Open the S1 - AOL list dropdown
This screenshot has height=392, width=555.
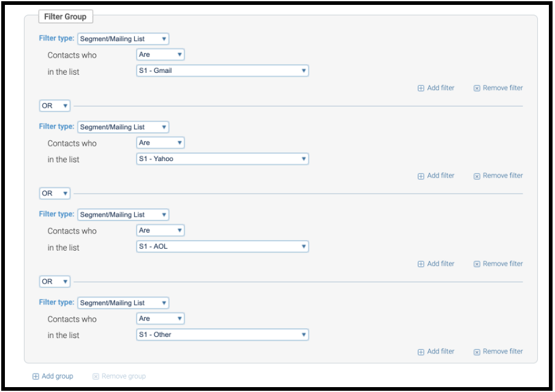(x=222, y=246)
